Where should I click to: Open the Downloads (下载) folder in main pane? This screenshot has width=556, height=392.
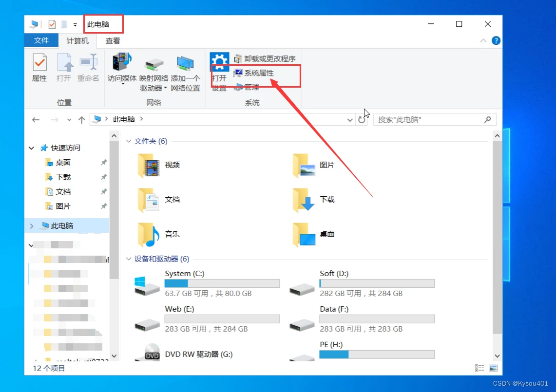[x=313, y=200]
